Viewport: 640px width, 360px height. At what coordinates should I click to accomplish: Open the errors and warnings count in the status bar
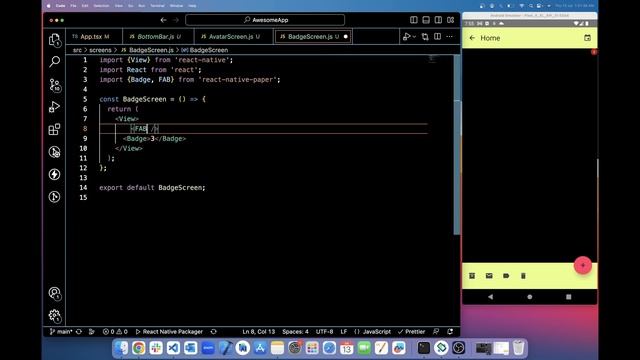coord(115,332)
